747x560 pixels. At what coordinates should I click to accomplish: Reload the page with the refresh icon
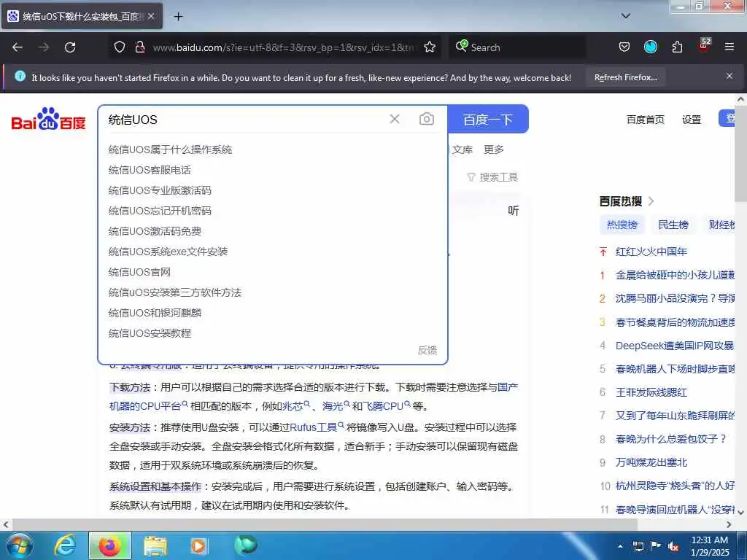pyautogui.click(x=70, y=47)
